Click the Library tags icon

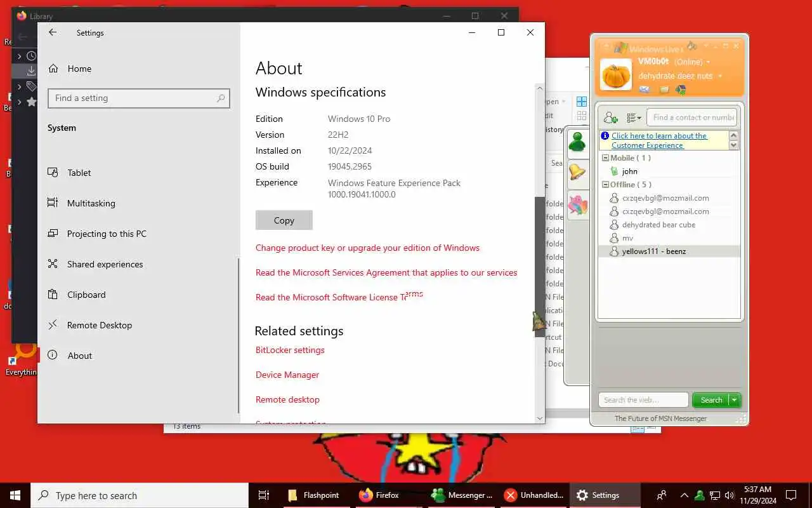[x=31, y=86]
